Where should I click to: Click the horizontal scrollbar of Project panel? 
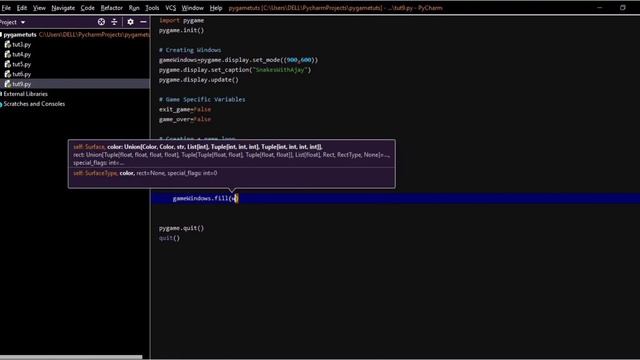point(71,357)
